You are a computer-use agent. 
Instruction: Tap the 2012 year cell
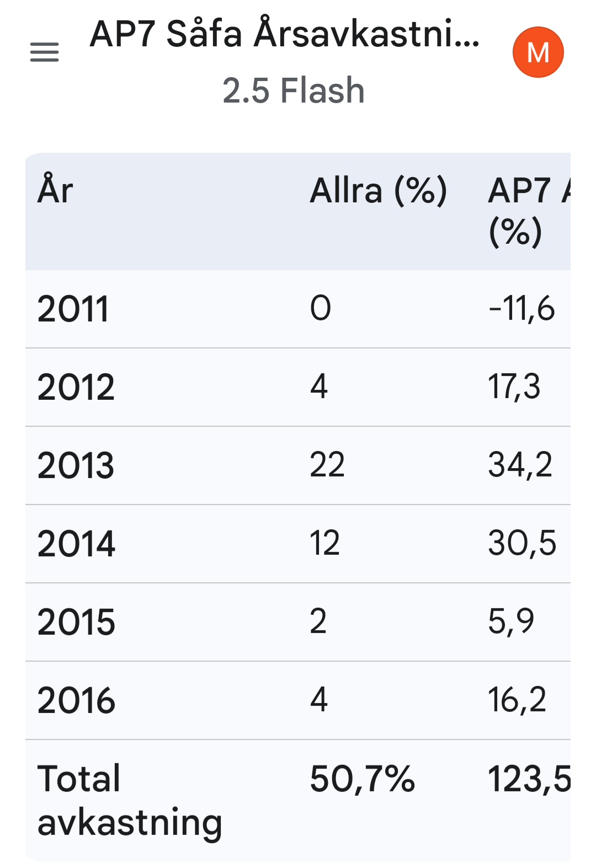click(x=76, y=387)
